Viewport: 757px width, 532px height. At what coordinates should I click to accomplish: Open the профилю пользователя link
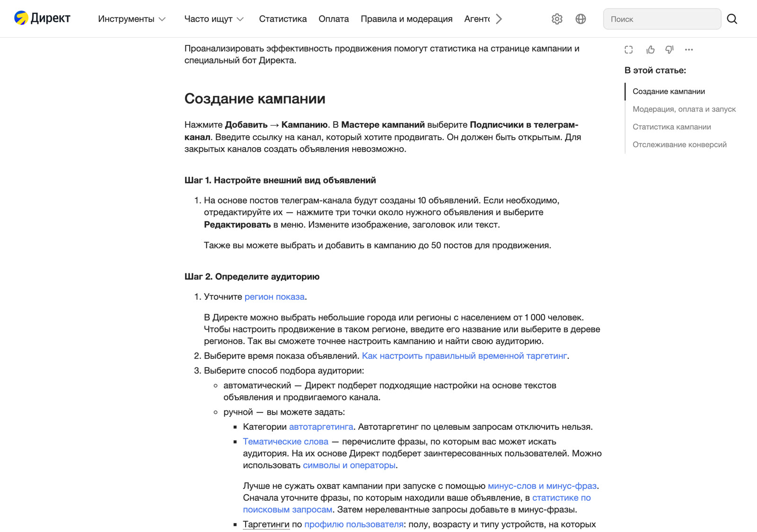pyautogui.click(x=354, y=524)
